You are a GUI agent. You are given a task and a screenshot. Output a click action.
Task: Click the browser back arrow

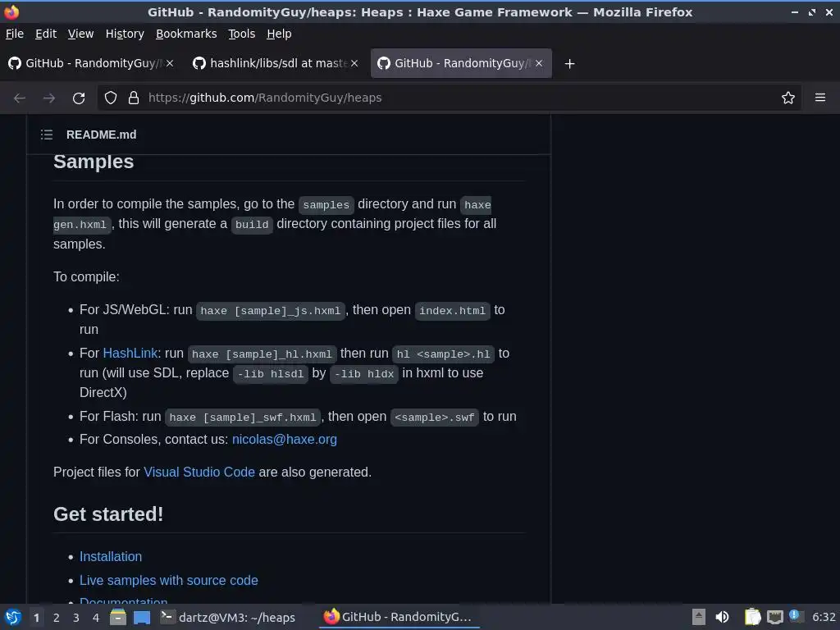(x=20, y=98)
